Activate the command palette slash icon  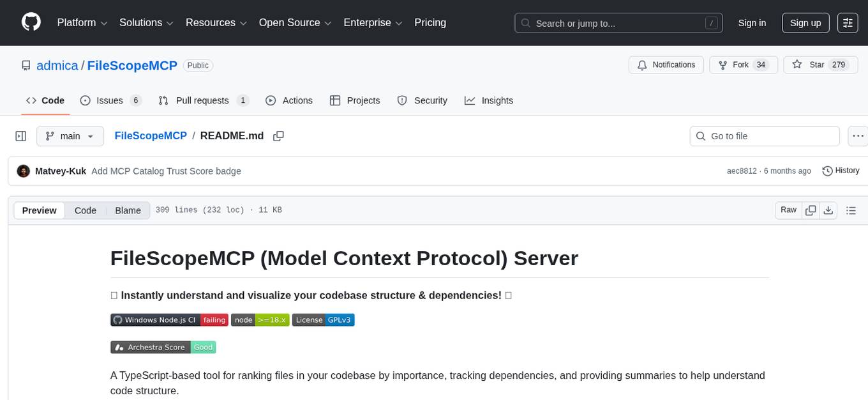click(711, 22)
